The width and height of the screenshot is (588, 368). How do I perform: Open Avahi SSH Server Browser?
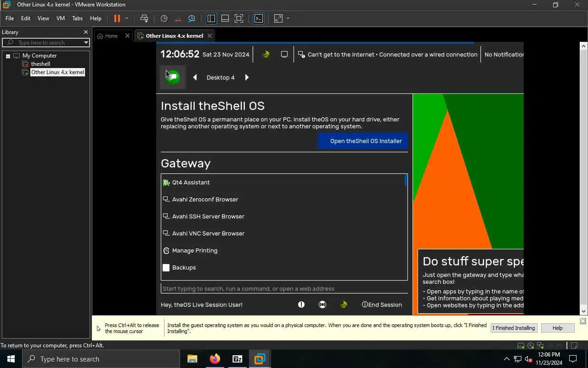coord(283,217)
